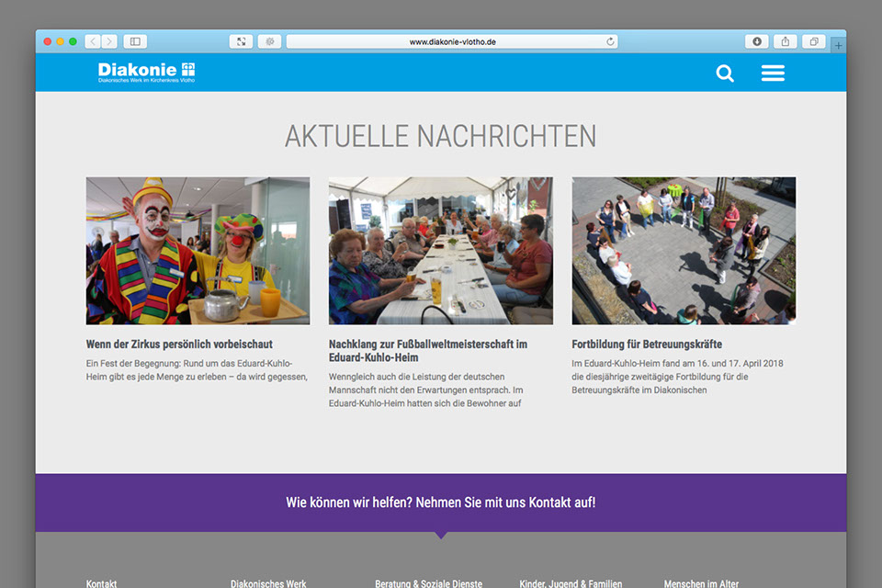Select 'Beratung & Soziale Dienste' footer menu
Screen dimensions: 882x588
[428, 582]
